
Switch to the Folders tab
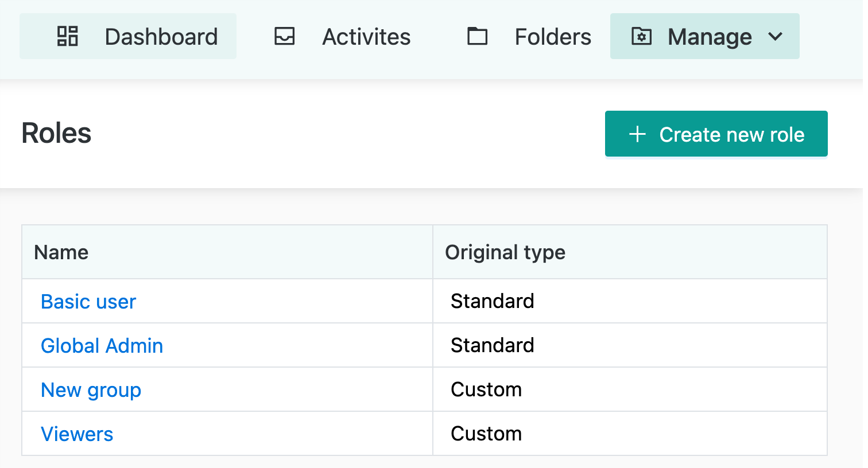point(529,36)
